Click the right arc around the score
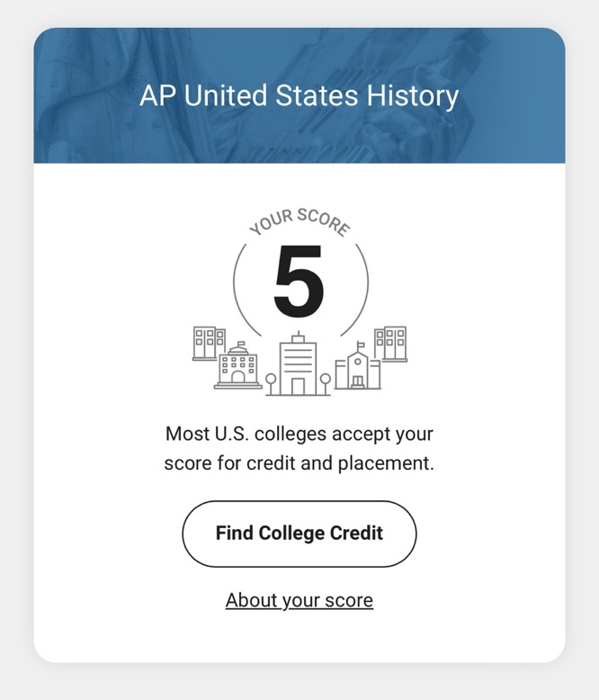 coord(356,290)
